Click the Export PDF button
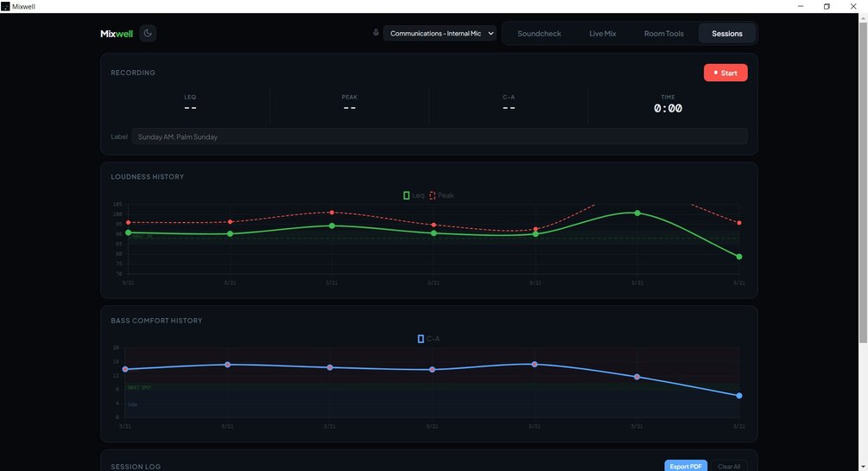 (685, 466)
